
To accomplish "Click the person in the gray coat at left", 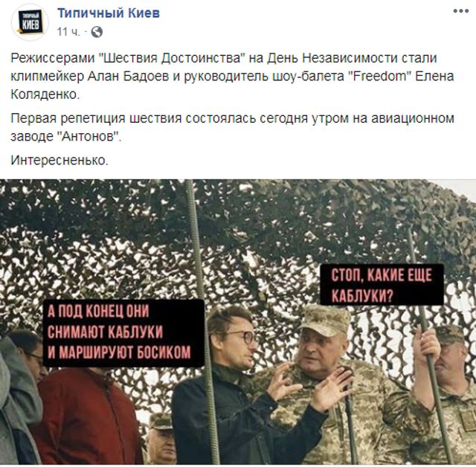I will click(16, 404).
